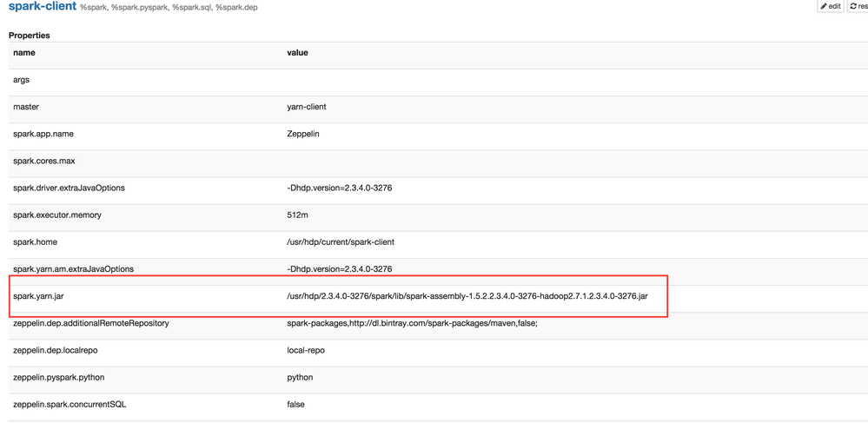Select the 'zeppelin.dep.localrepo' property
The width and height of the screenshot is (868, 423).
tap(56, 350)
